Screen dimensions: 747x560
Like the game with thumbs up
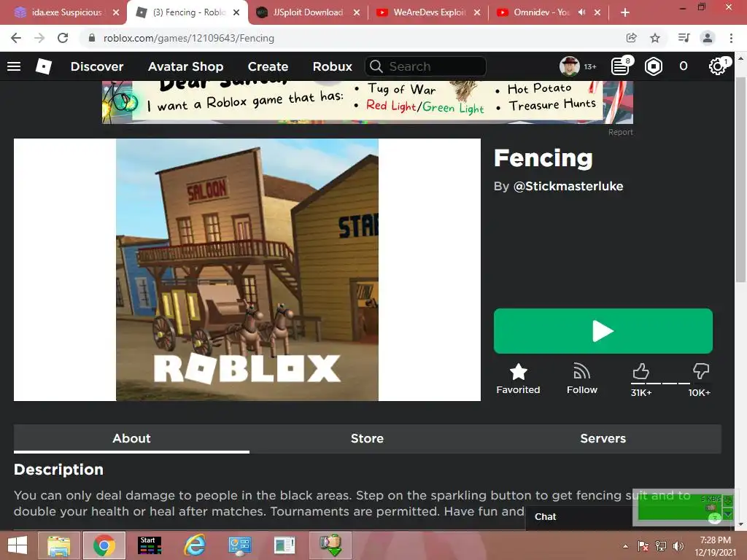(640, 371)
